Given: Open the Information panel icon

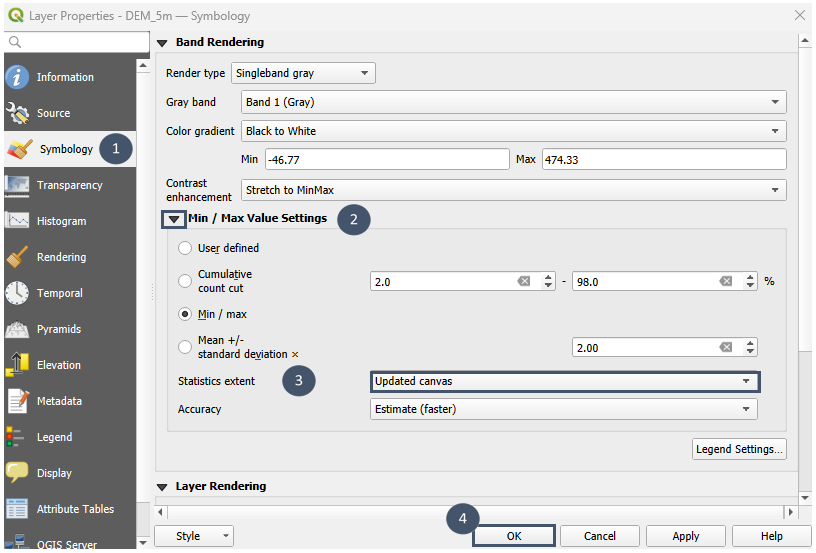Looking at the screenshot, I should click(x=18, y=77).
